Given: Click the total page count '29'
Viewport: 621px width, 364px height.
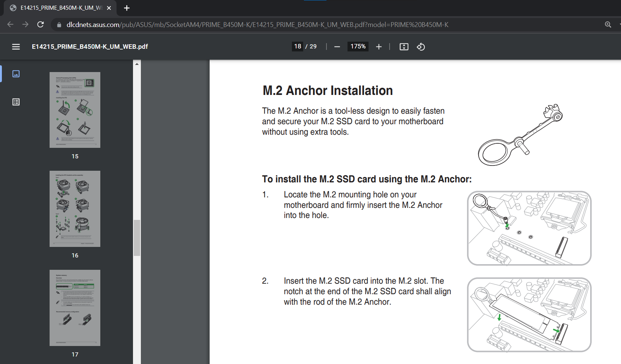Looking at the screenshot, I should [x=313, y=47].
